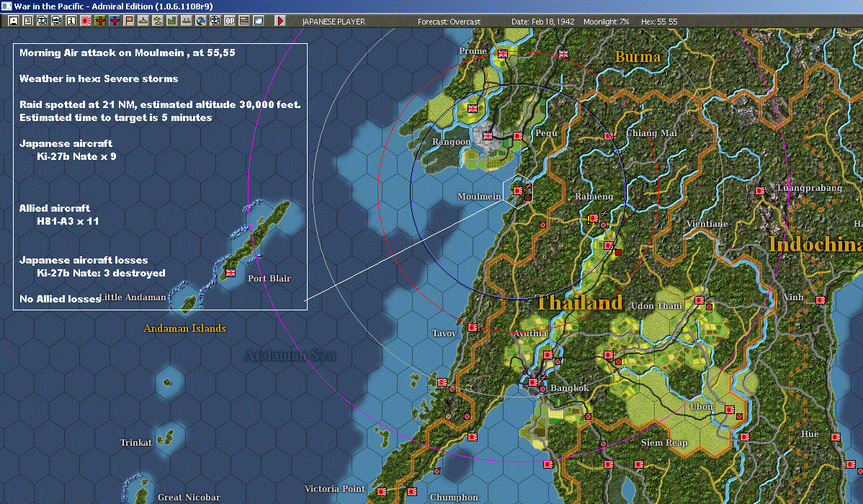The width and height of the screenshot is (863, 504).
Task: Select Japanese flag base at Hue
Action: point(836,437)
